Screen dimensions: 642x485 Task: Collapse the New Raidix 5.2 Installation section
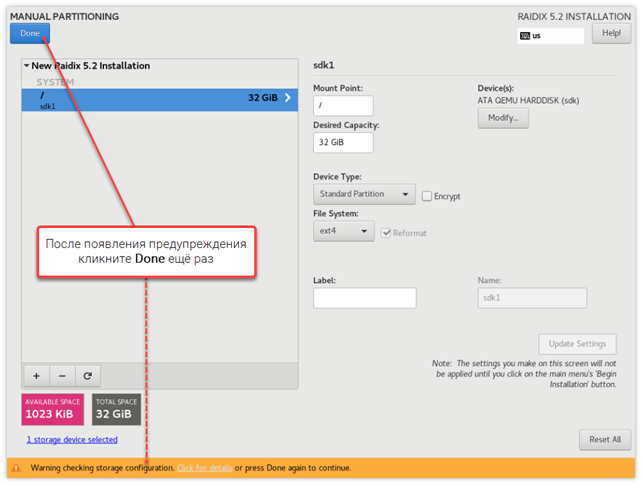[26, 66]
